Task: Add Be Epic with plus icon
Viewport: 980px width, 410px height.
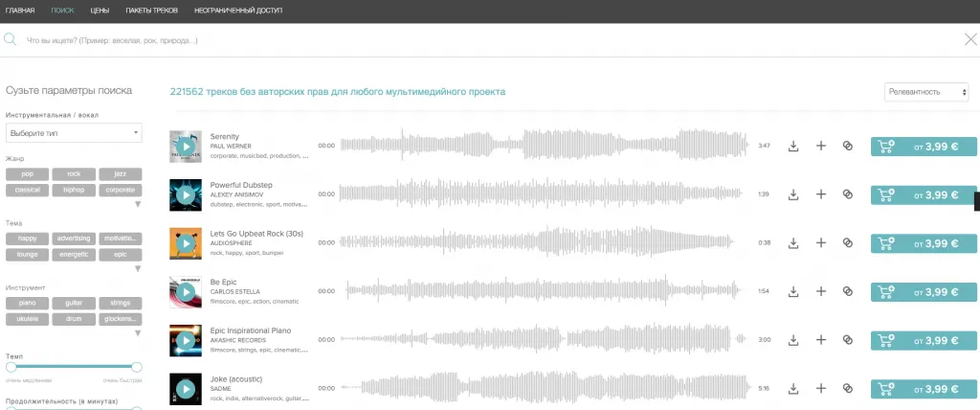Action: [x=821, y=292]
